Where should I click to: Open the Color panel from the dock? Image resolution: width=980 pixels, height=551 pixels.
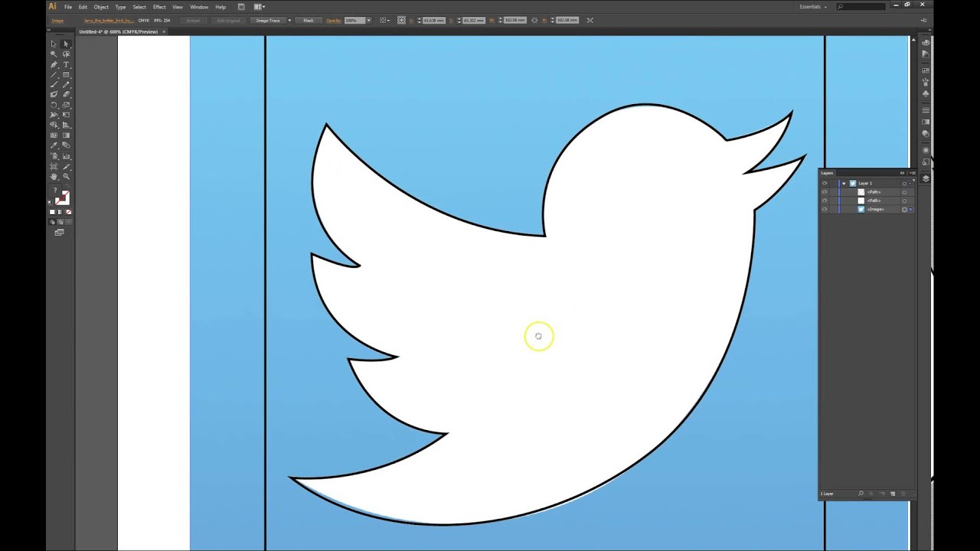(926, 43)
